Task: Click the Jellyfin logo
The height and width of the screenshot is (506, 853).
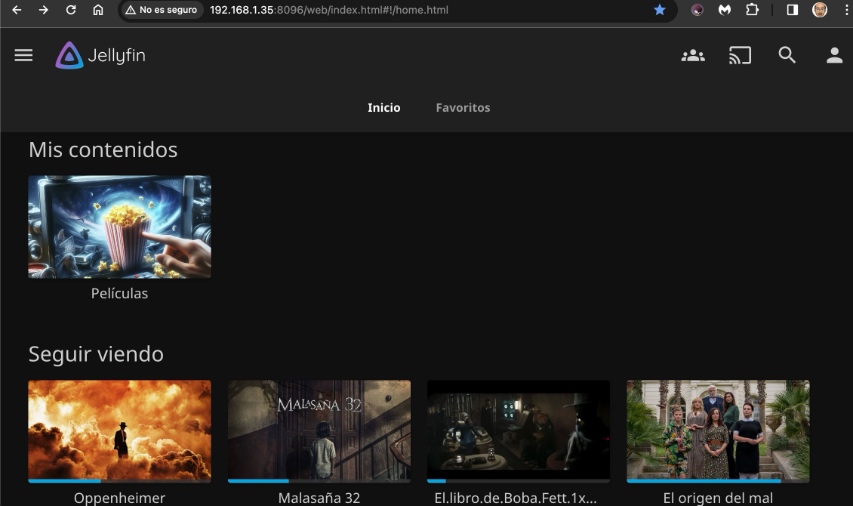Action: click(x=100, y=55)
